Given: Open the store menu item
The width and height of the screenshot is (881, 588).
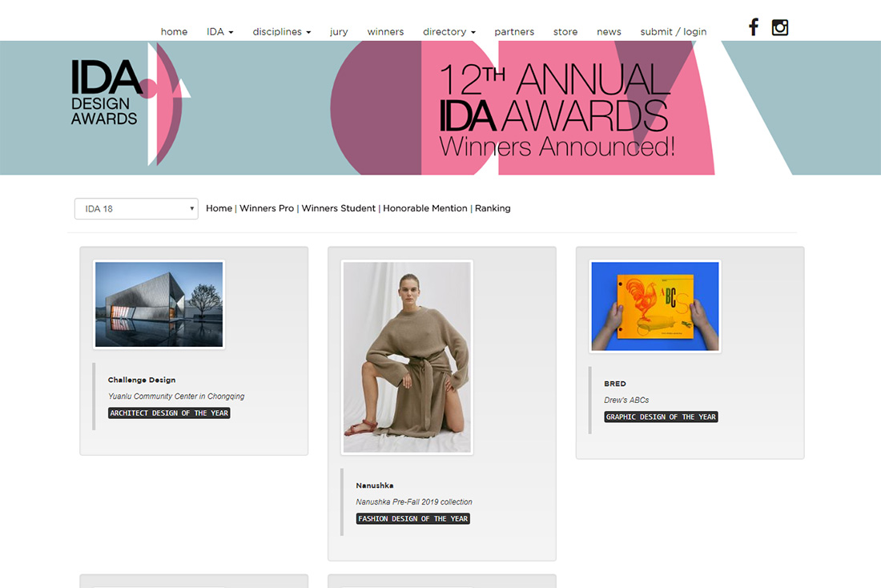Looking at the screenshot, I should 565,32.
